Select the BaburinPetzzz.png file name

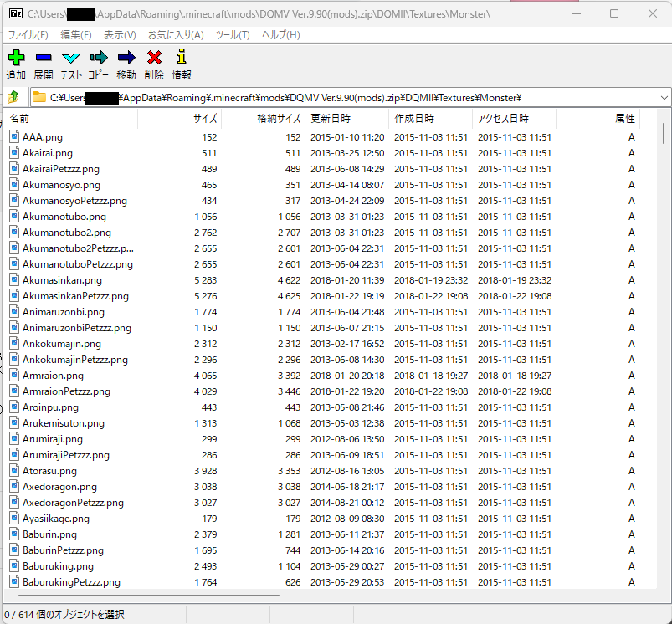tap(63, 550)
